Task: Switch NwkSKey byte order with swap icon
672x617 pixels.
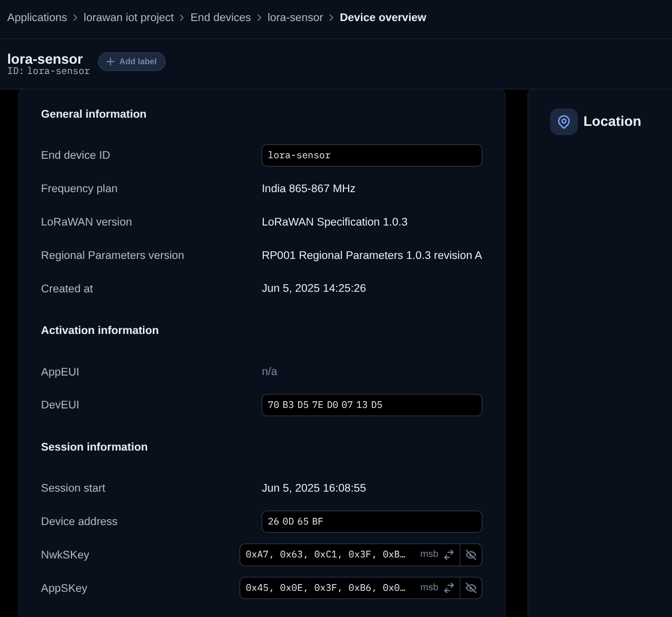Action: pos(449,555)
